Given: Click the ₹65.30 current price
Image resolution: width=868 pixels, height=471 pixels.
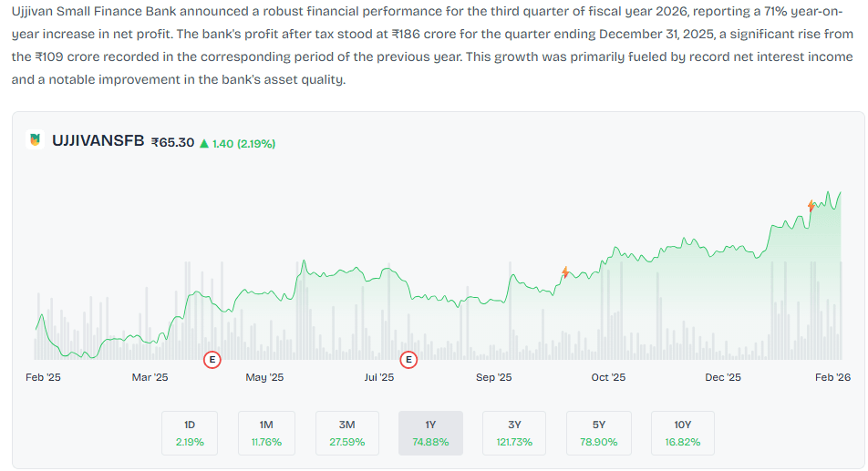Looking at the screenshot, I should tap(172, 143).
